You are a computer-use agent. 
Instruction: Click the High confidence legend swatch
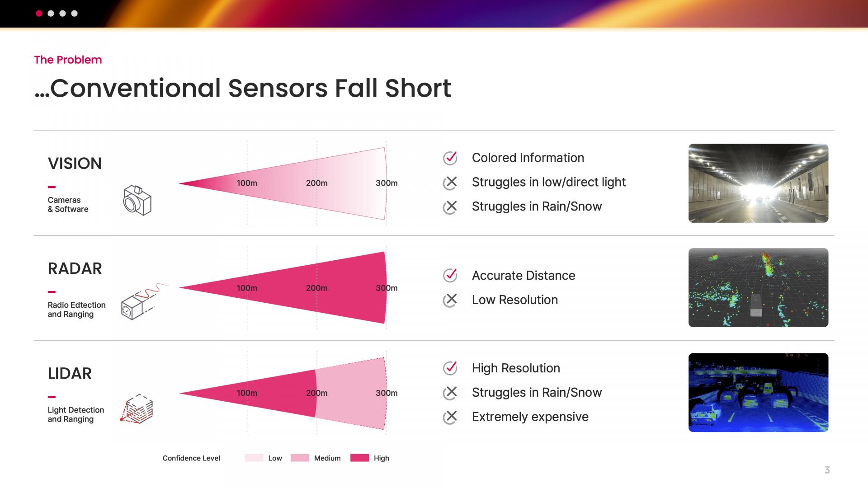tap(360, 458)
